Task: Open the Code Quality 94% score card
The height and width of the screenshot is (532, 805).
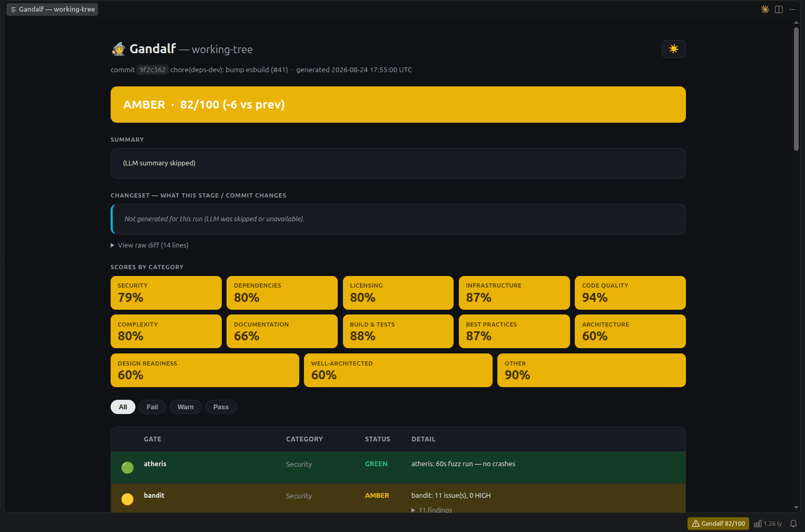Action: coord(630,293)
